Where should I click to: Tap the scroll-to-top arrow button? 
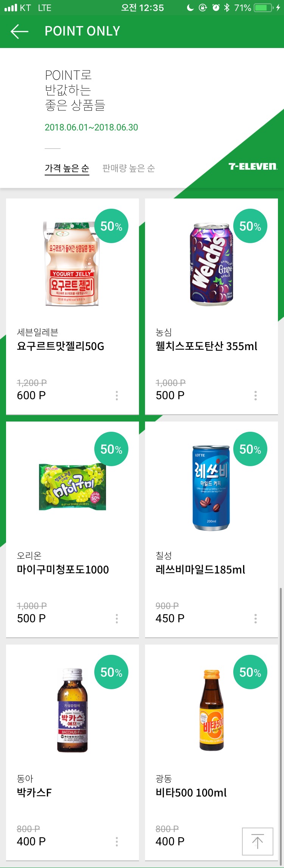[257, 842]
